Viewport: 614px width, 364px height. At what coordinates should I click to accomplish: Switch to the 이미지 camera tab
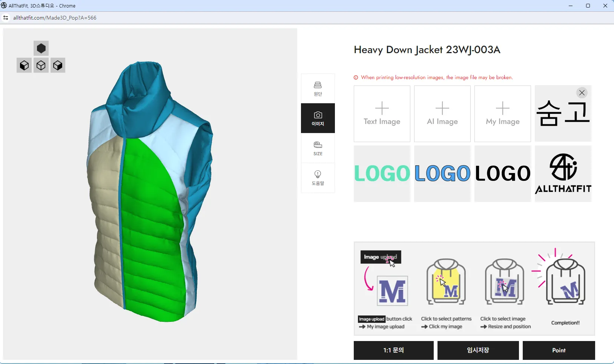(318, 118)
